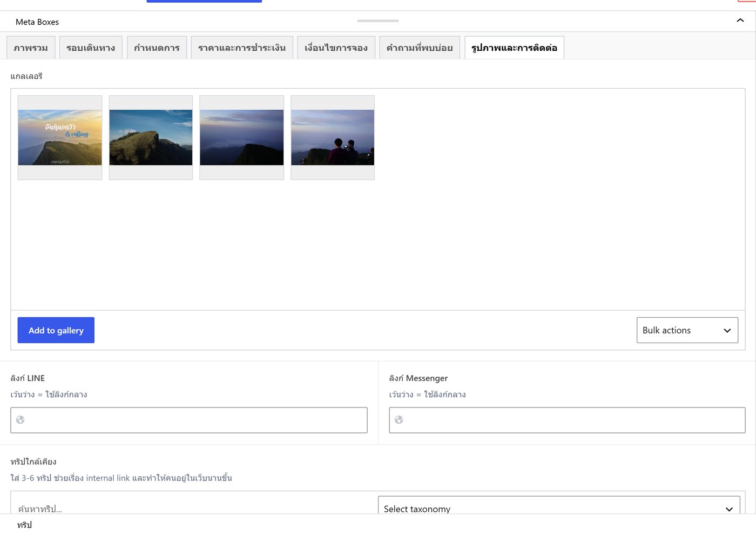Click the Meta Boxes drag handle bar
Screen dimensions: 756x535
(378, 21)
